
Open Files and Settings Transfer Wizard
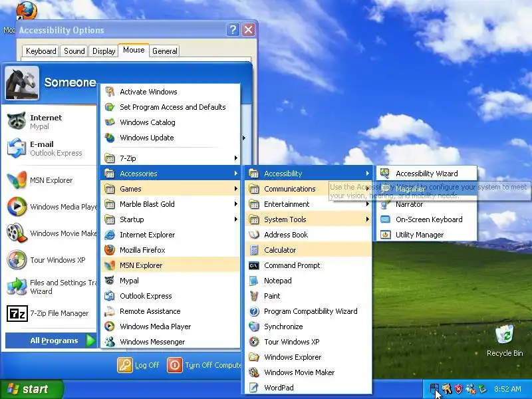pyautogui.click(x=51, y=287)
